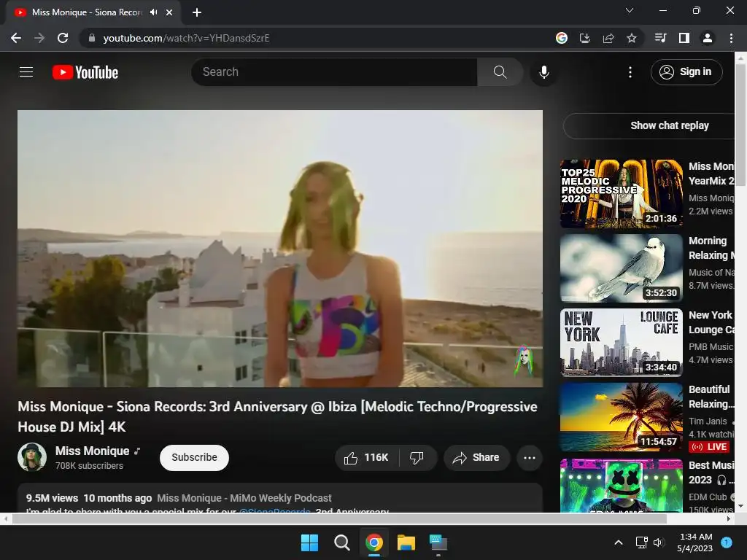Reload the current page
The image size is (747, 560).
coord(63,38)
